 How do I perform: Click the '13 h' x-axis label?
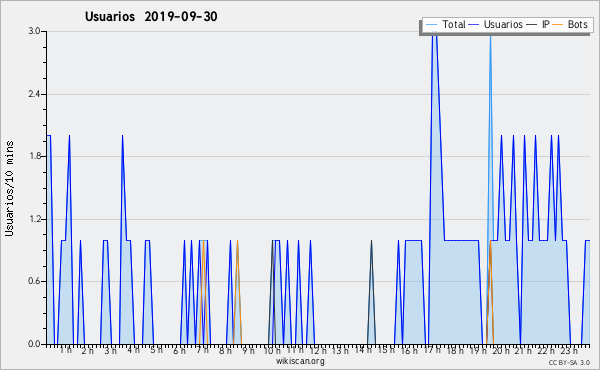(x=340, y=350)
